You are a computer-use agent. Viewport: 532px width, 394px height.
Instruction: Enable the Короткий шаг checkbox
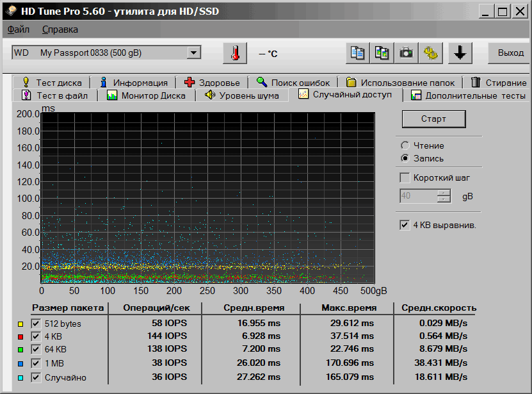pyautogui.click(x=405, y=177)
